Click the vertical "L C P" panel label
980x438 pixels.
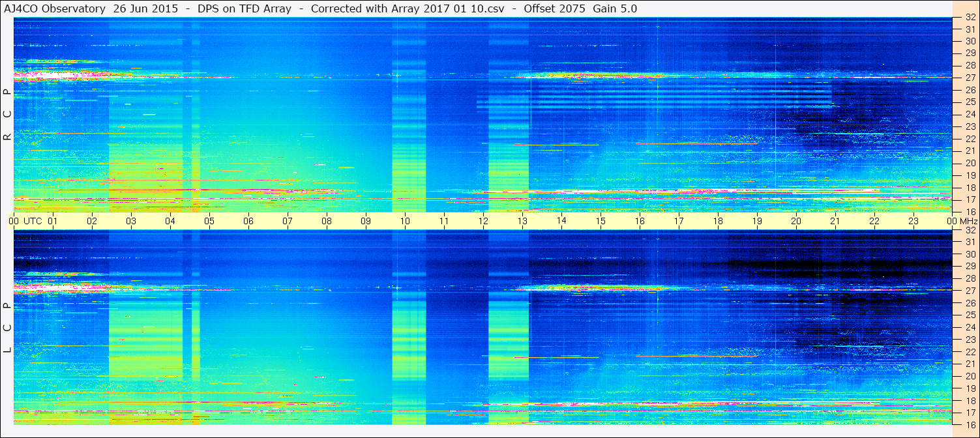click(7, 328)
